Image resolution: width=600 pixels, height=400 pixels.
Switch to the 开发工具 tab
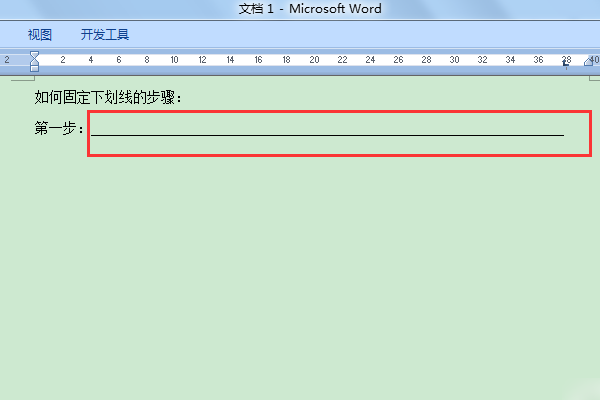pos(105,35)
